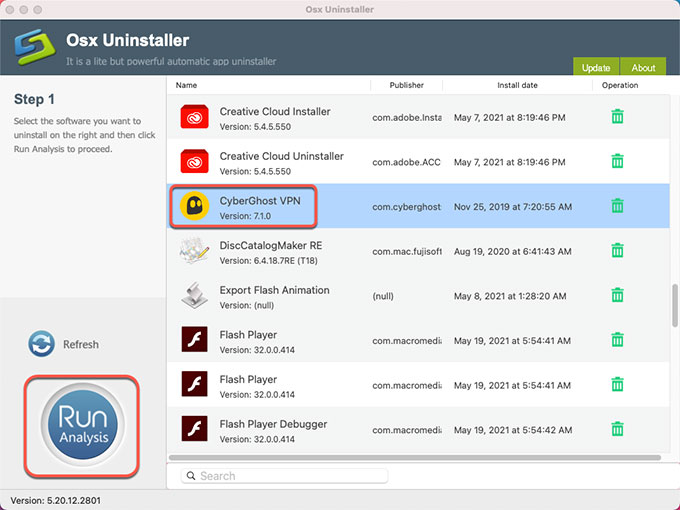Click version text under Creative Cloud Uninstaller
Screen dimensions: 680x510
[x=255, y=171]
